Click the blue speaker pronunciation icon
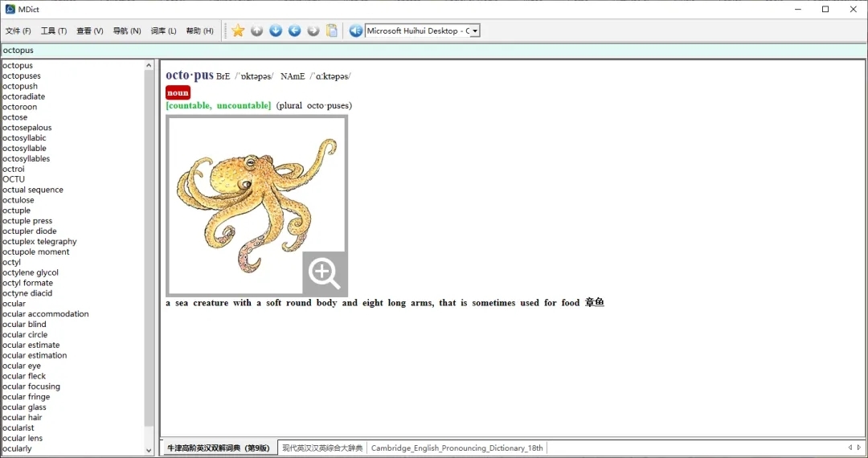The width and height of the screenshot is (868, 458). tap(356, 31)
